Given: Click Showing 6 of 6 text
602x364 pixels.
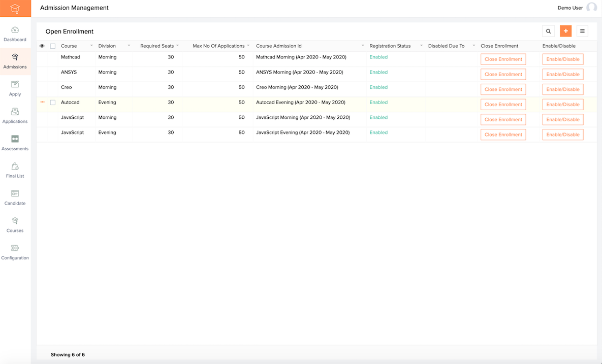Looking at the screenshot, I should click(x=68, y=355).
